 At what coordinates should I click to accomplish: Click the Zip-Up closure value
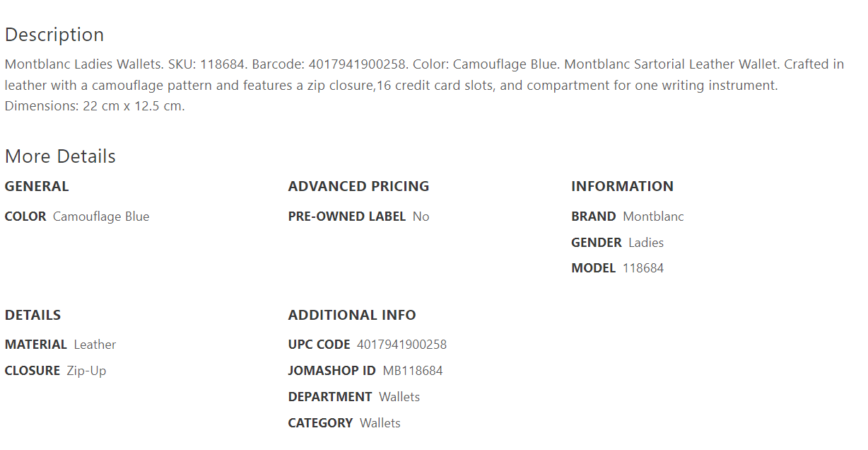pos(86,371)
